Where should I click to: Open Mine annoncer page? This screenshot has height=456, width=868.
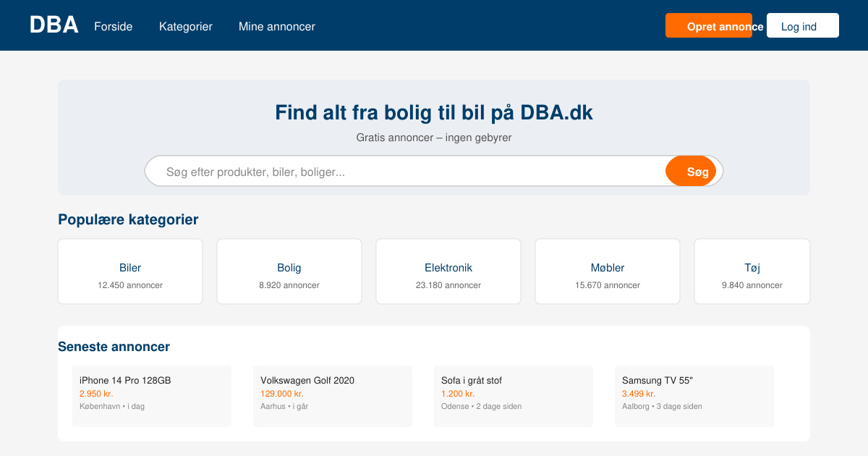tap(277, 27)
